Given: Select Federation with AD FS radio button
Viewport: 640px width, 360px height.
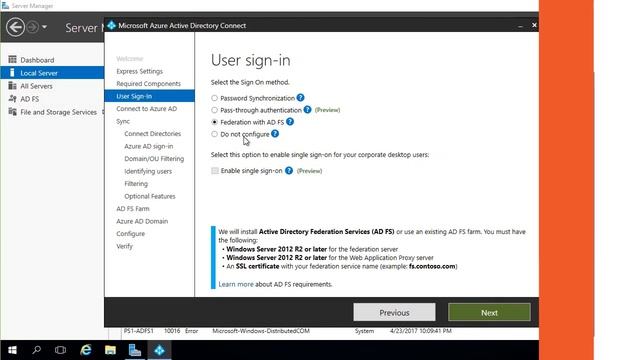Looking at the screenshot, I should pos(214,122).
